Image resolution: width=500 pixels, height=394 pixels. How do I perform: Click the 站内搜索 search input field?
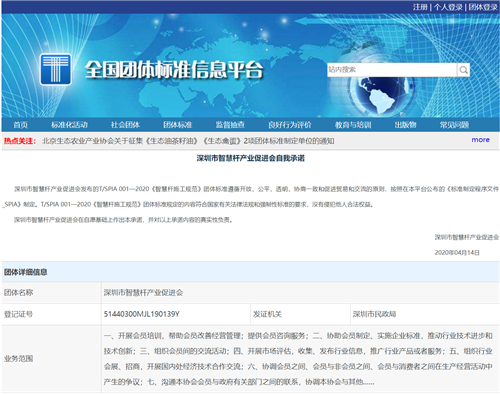click(x=392, y=70)
